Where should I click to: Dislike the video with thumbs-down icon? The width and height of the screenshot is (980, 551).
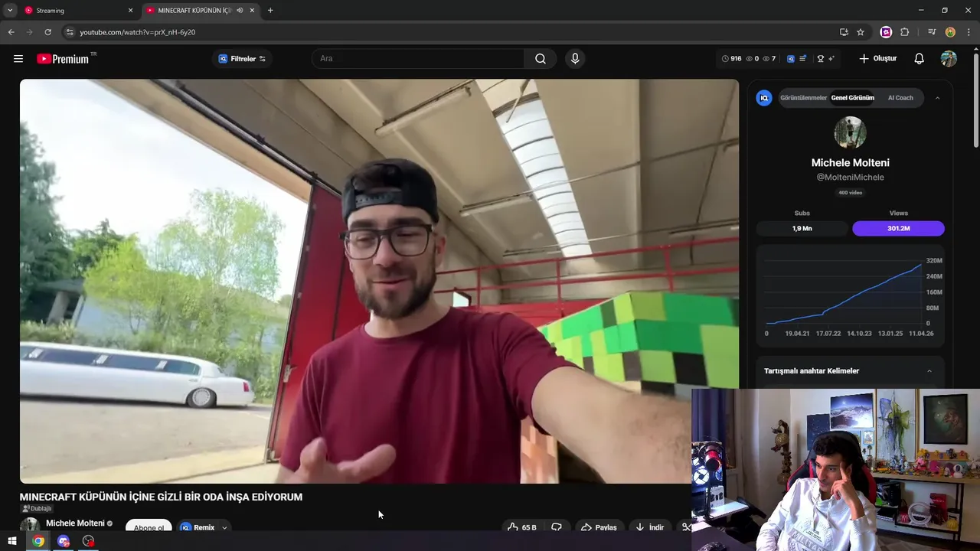click(557, 527)
